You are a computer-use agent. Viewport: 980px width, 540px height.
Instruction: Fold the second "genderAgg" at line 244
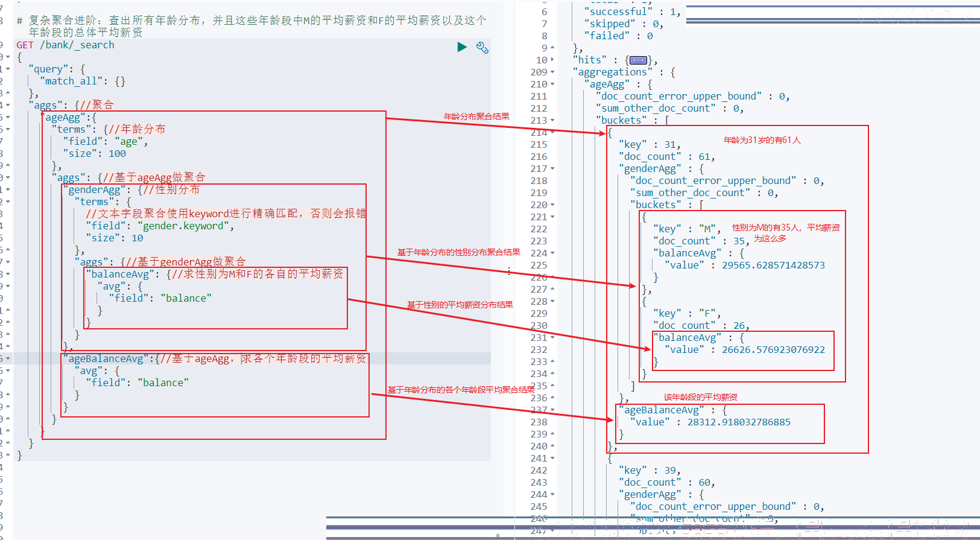[553, 494]
